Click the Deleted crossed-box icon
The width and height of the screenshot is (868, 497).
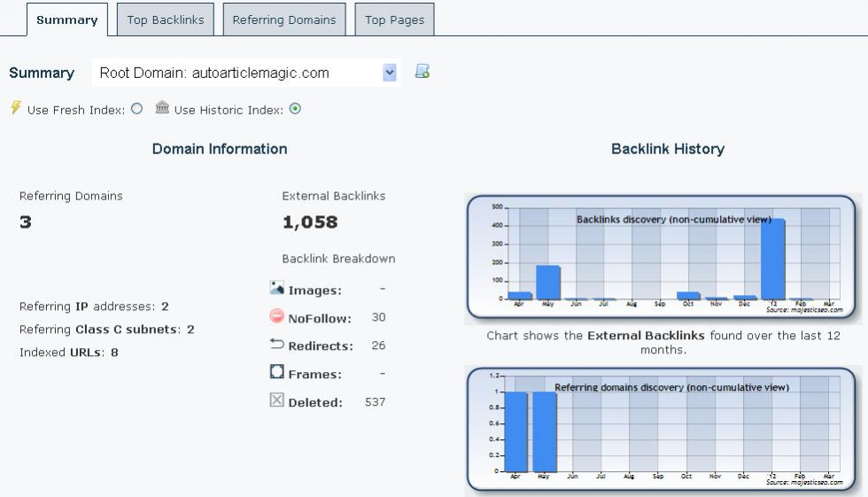click(x=276, y=400)
